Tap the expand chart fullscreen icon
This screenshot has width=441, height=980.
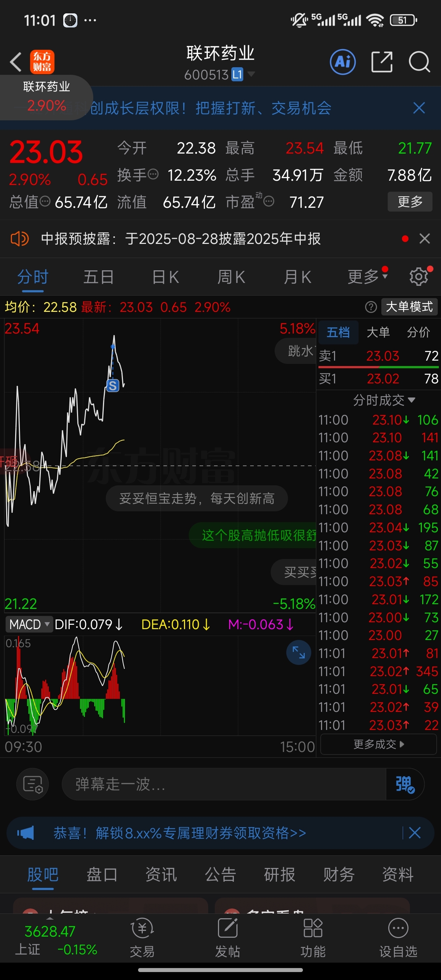299,653
